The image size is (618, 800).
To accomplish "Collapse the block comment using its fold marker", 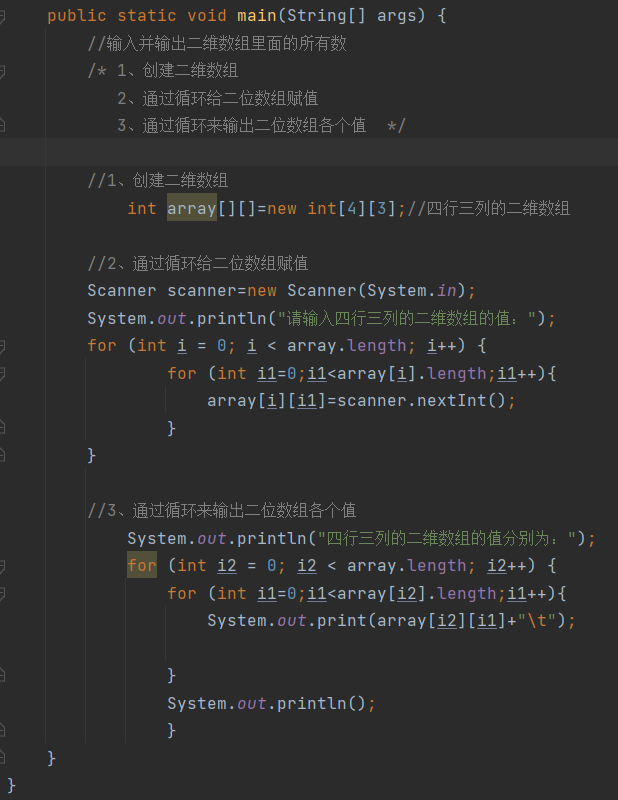I will 2,71.
